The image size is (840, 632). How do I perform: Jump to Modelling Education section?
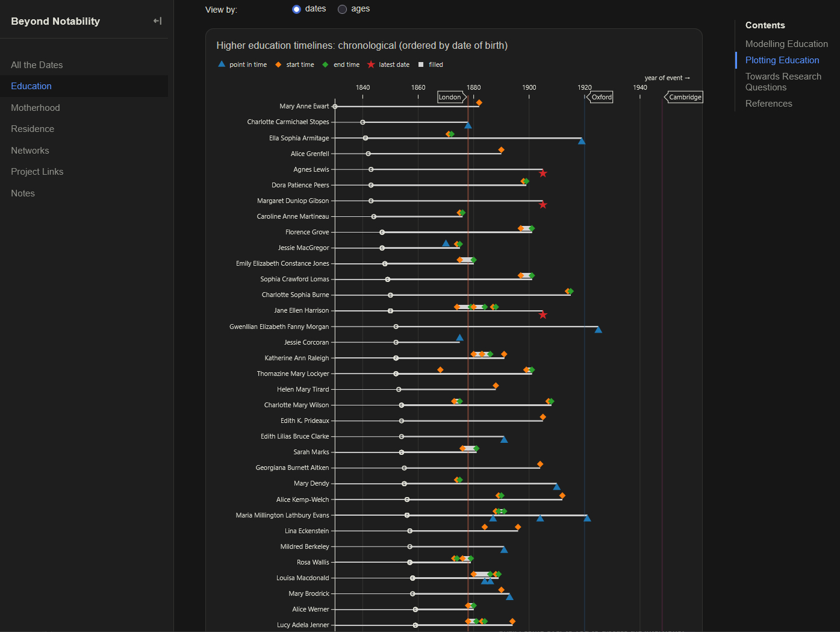point(786,44)
